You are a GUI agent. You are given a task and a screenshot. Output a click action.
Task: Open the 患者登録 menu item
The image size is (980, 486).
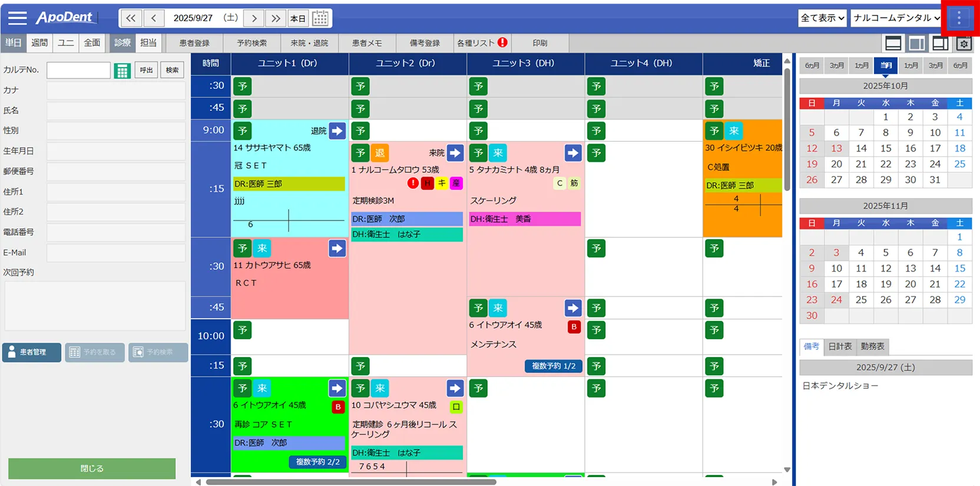pyautogui.click(x=194, y=43)
